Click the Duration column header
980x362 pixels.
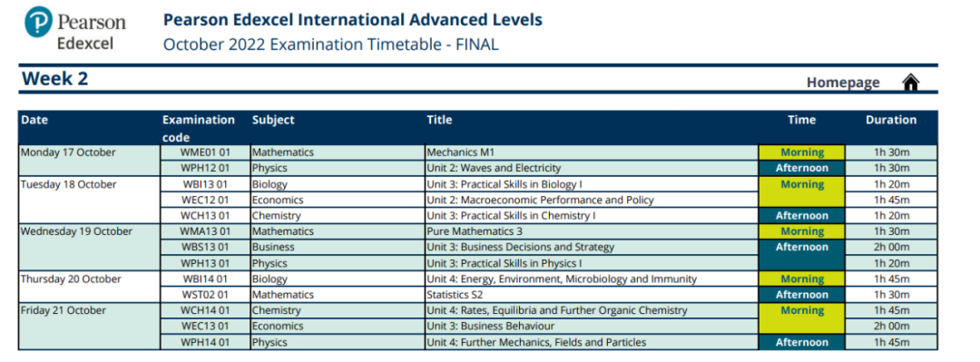891,120
